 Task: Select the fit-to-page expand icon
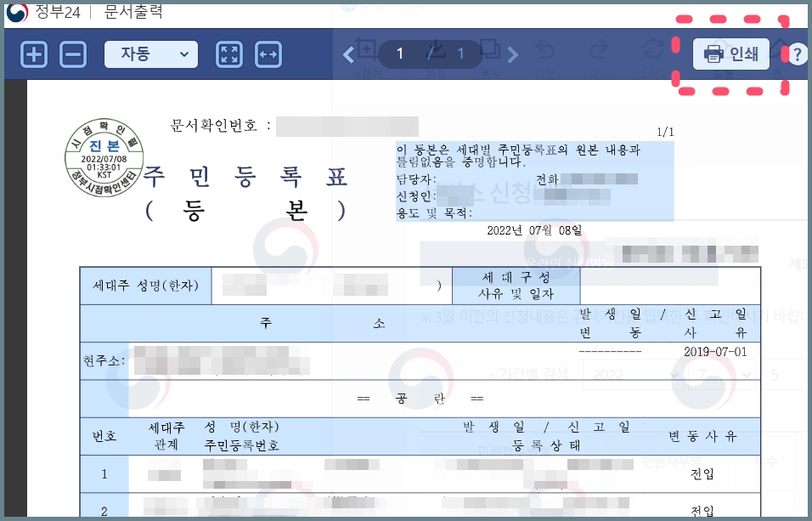point(228,54)
